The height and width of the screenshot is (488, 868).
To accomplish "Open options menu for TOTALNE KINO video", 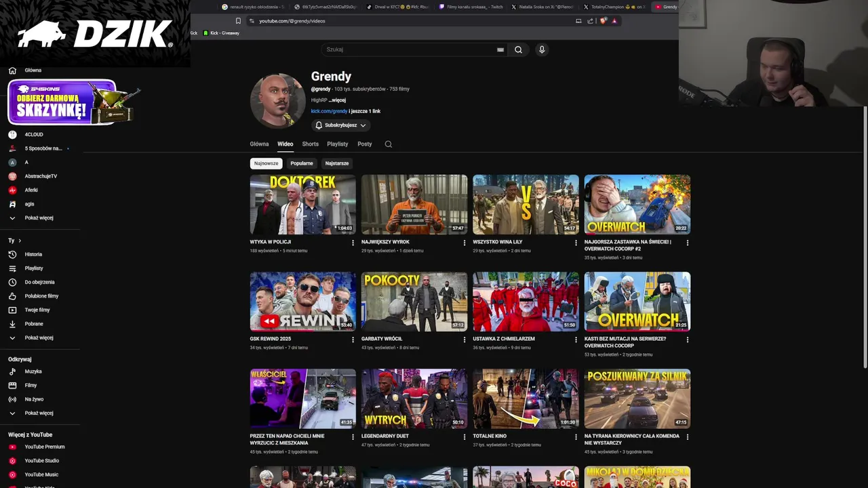I will tap(576, 437).
